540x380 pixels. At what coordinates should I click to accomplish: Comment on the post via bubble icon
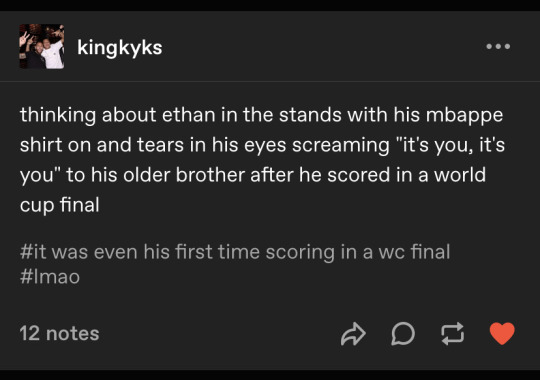(x=403, y=333)
